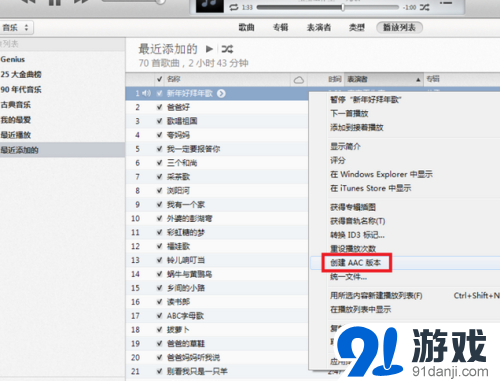Viewport: 500px width, 381px height.
Task: Open the 25 大金曲榜 playlist
Action: point(62,74)
